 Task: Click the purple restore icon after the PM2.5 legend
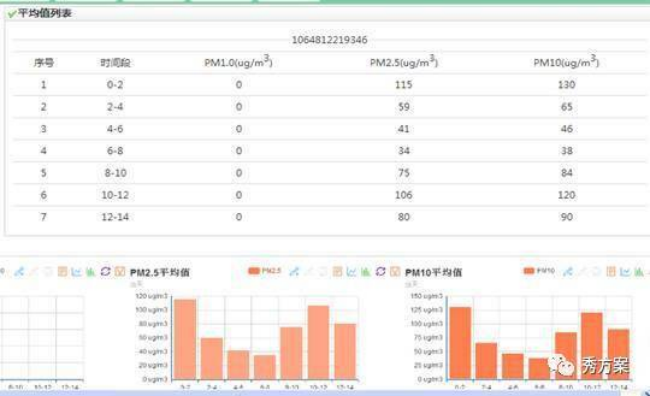pyautogui.click(x=380, y=272)
